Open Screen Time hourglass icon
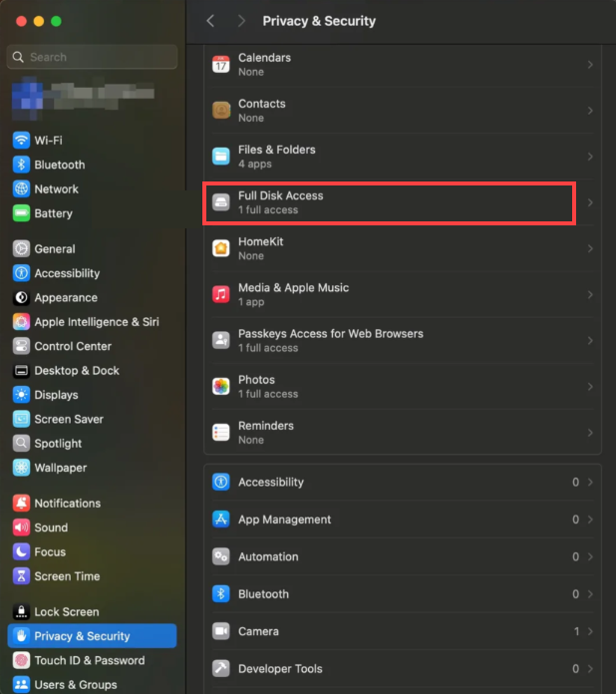This screenshot has height=694, width=616. tap(21, 576)
